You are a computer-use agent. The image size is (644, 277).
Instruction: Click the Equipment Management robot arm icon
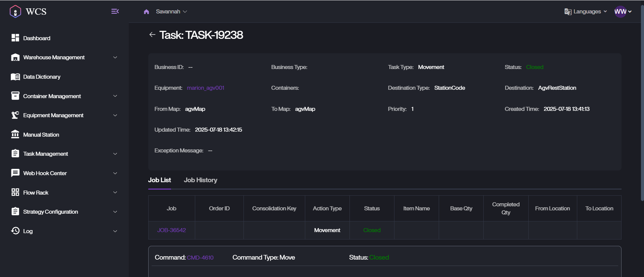15,115
